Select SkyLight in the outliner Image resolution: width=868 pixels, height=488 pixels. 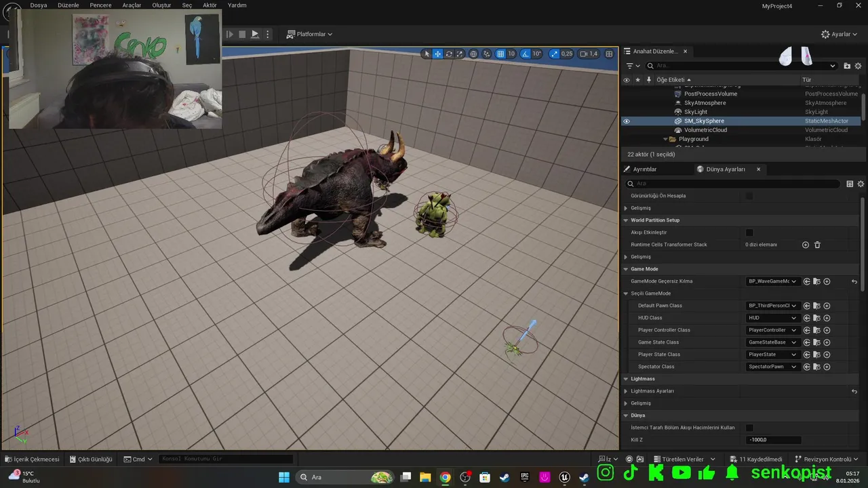coord(695,112)
